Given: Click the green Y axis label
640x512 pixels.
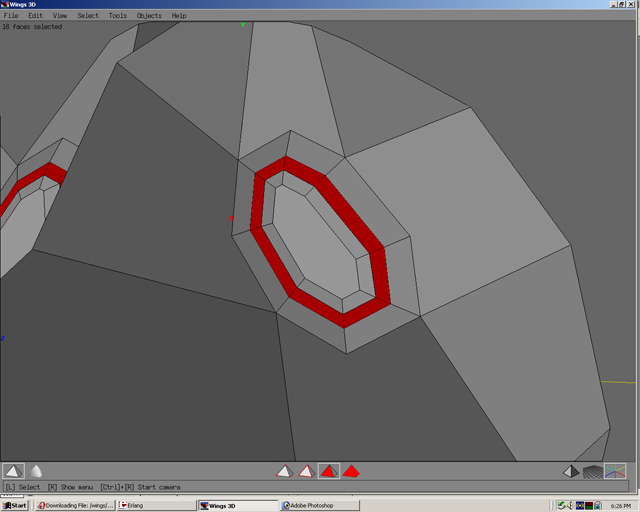Looking at the screenshot, I should [243, 25].
